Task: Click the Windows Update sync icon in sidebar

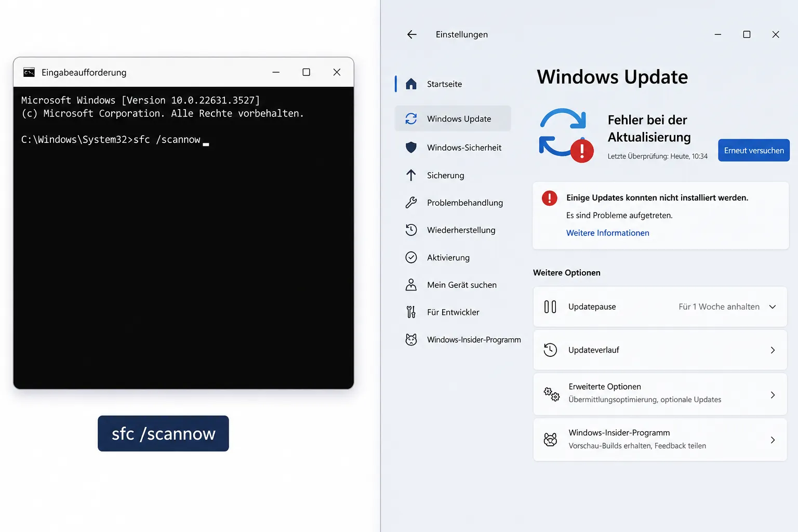Action: coord(411,119)
